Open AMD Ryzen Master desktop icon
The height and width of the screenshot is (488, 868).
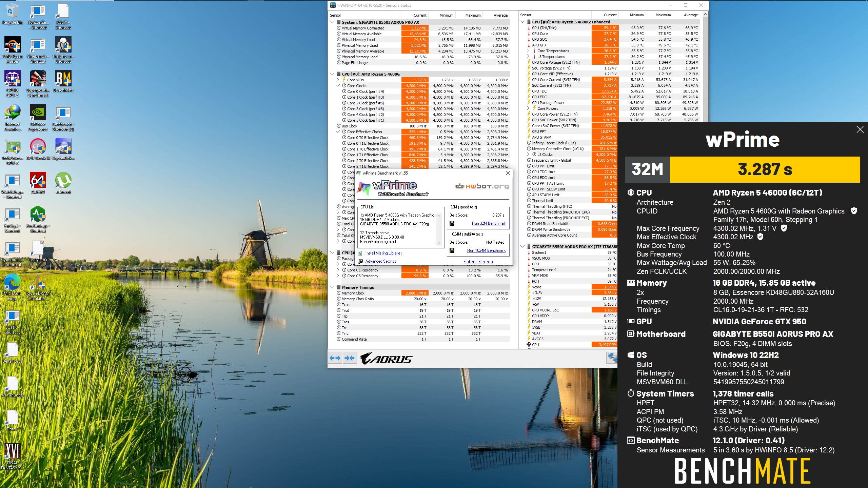click(x=13, y=50)
